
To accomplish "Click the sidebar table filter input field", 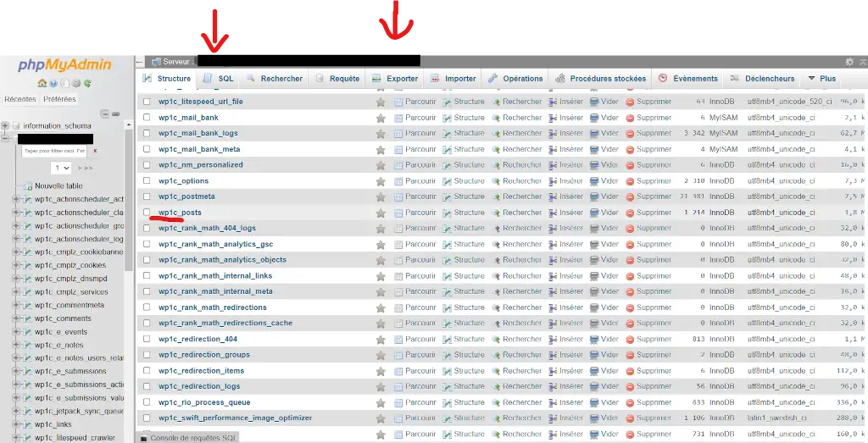I will pyautogui.click(x=54, y=151).
